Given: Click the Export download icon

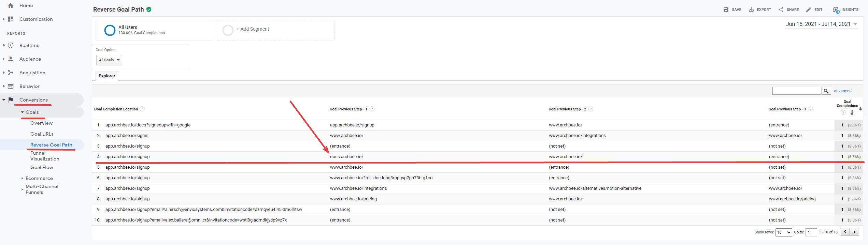Looking at the screenshot, I should coord(751,10).
